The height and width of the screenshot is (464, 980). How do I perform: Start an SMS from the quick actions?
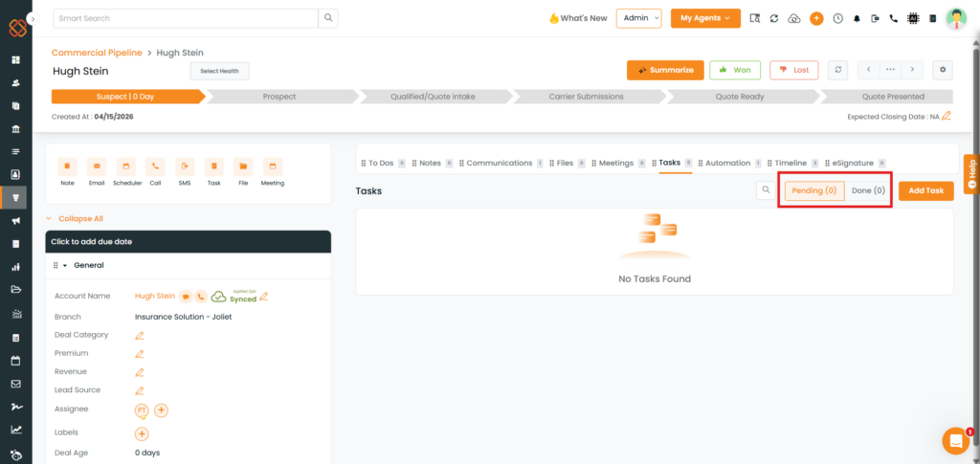pos(185,166)
